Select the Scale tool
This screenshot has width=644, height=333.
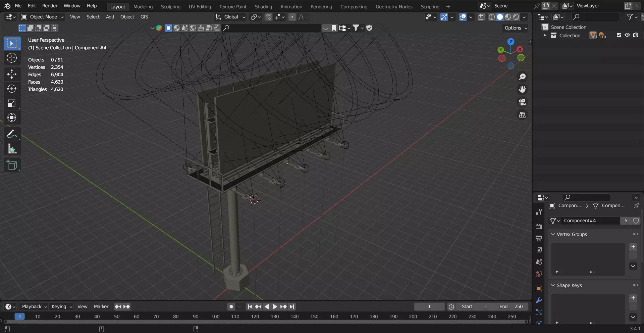(x=12, y=103)
